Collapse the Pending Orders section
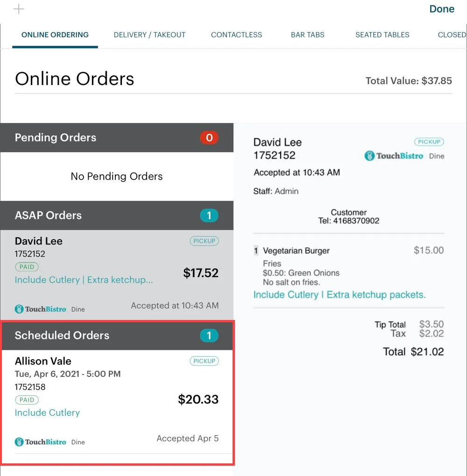Image resolution: width=467 pixels, height=476 pixels. pyautogui.click(x=56, y=137)
